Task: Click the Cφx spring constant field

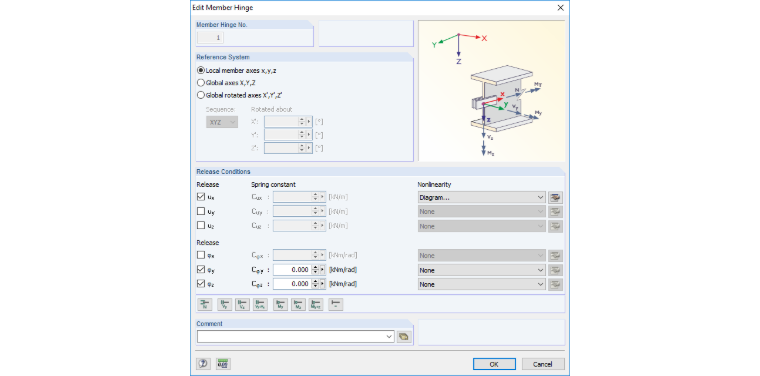Action: click(292, 255)
